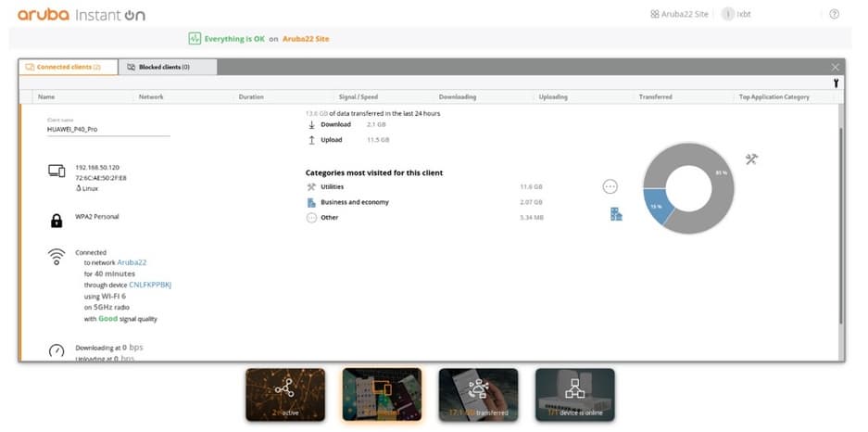Screen dimensions: 868x432
Task: Click the 2.07 GB Business value
Action: tap(531, 203)
